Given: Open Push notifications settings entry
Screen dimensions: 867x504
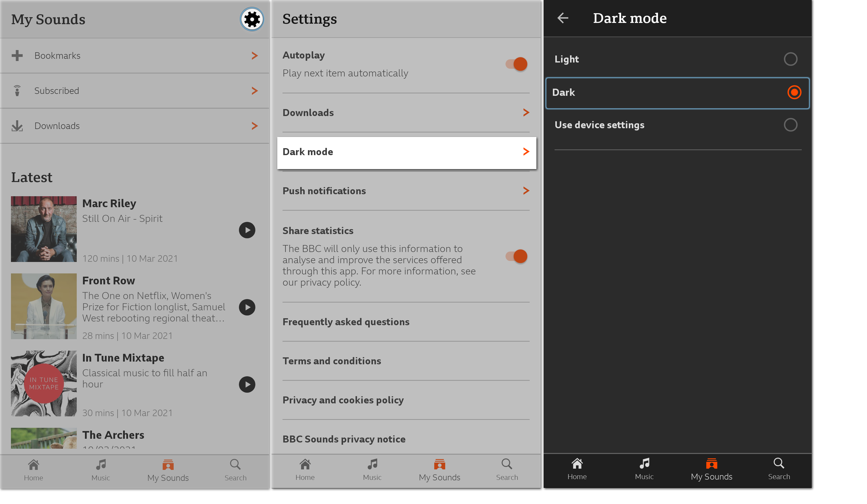Looking at the screenshot, I should 406,191.
